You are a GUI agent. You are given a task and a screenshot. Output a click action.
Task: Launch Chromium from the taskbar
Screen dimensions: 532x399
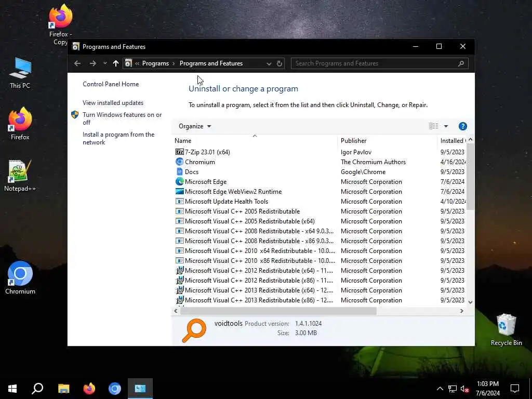click(115, 389)
